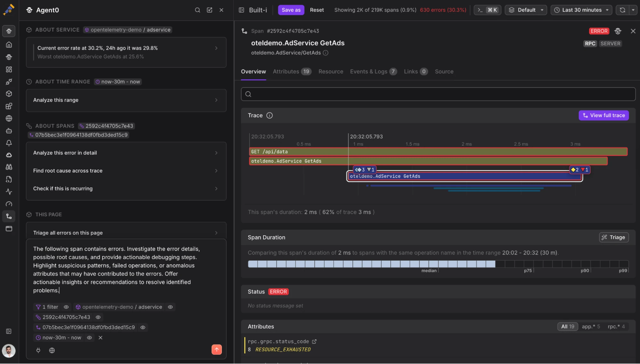The width and height of the screenshot is (640, 364).
Task: Expand Triage all errors on this page
Action: tap(126, 232)
